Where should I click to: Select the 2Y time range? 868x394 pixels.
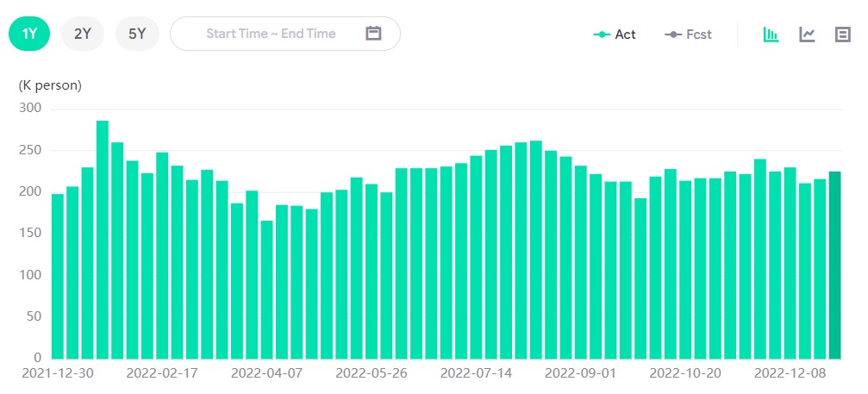[x=83, y=34]
